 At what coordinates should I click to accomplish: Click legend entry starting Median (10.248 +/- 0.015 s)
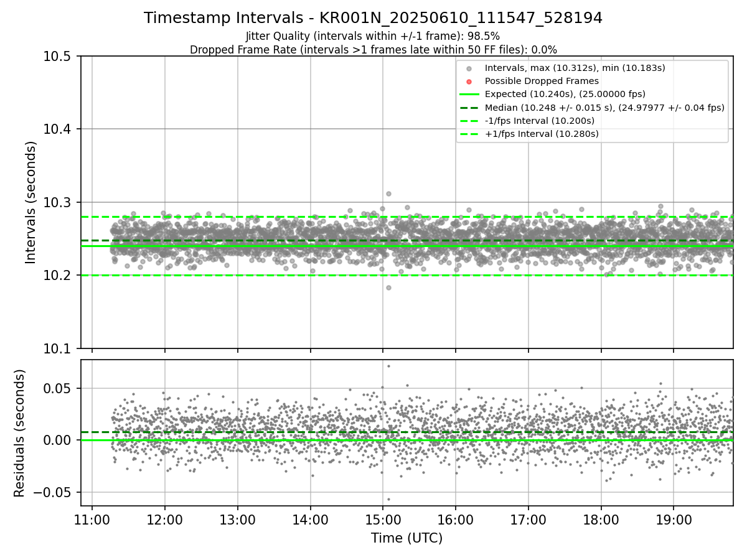tap(604, 107)
